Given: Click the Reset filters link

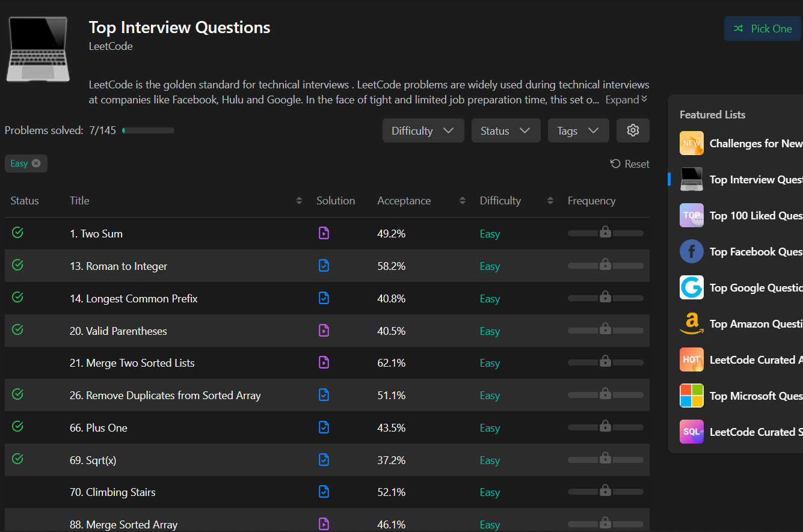Looking at the screenshot, I should tap(629, 164).
